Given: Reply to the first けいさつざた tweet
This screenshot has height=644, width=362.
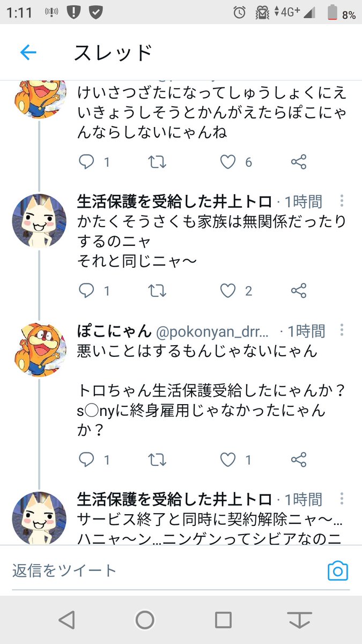Looking at the screenshot, I should click(86, 162).
